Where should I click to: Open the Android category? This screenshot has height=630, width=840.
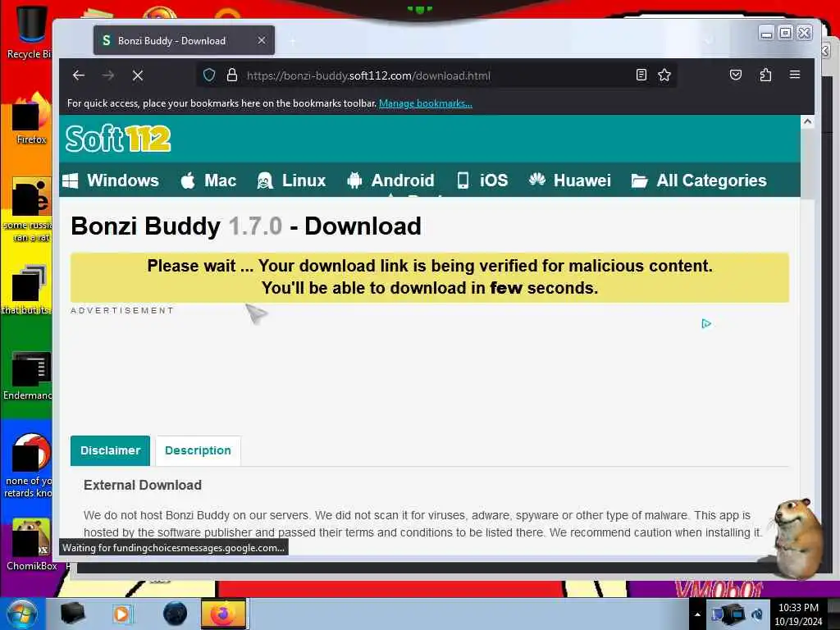(x=390, y=180)
